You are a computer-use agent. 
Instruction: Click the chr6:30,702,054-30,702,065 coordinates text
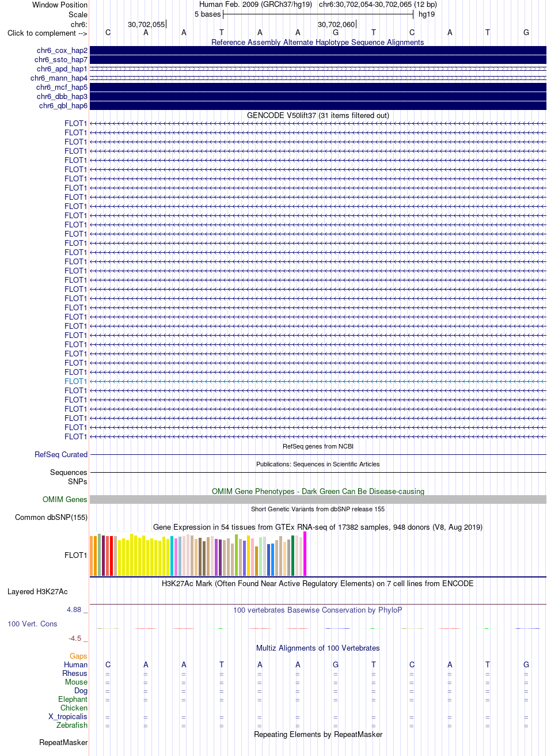[378, 5]
